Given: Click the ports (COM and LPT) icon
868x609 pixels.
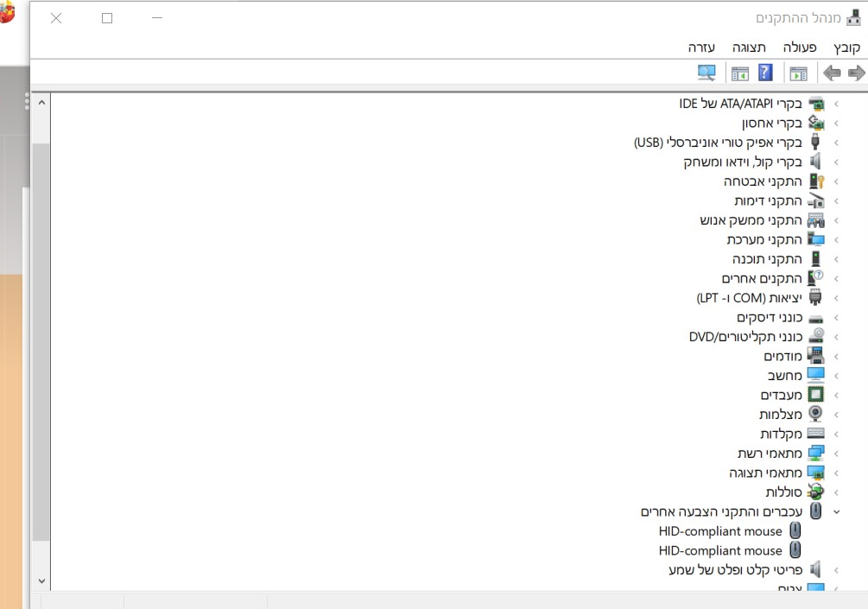Looking at the screenshot, I should [815, 298].
